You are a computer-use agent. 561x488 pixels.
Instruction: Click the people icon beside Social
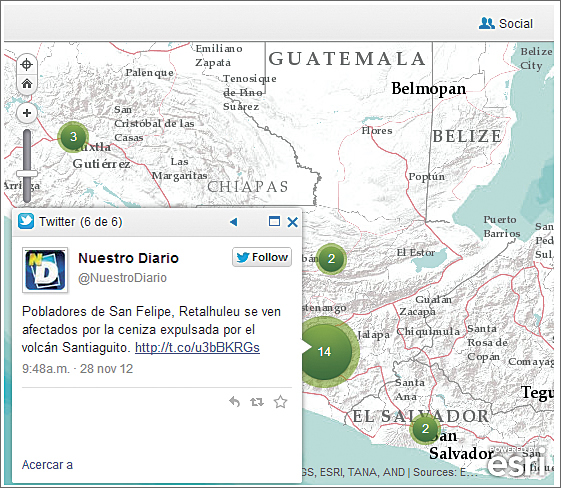(x=487, y=23)
